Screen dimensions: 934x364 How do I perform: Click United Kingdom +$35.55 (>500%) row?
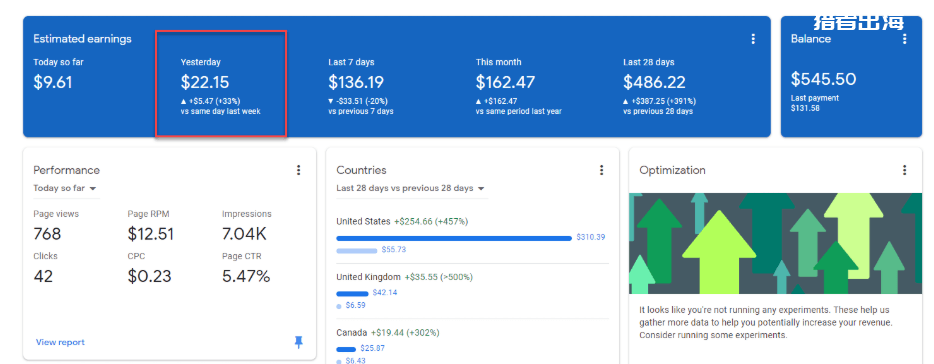click(404, 277)
